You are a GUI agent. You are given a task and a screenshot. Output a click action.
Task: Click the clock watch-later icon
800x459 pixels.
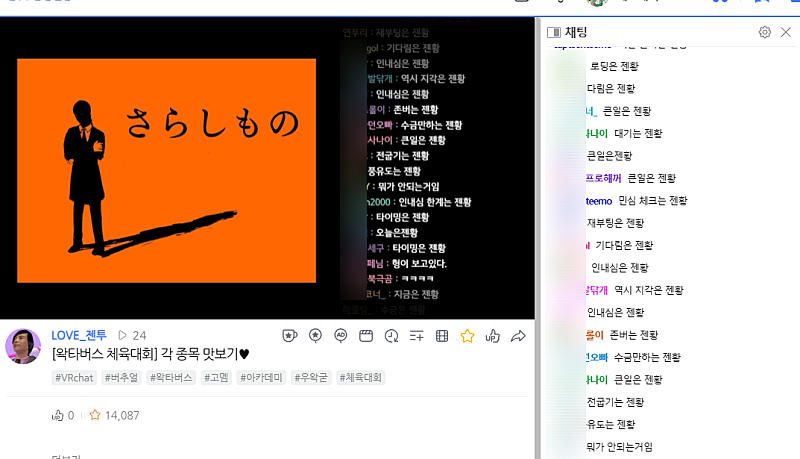pos(391,336)
